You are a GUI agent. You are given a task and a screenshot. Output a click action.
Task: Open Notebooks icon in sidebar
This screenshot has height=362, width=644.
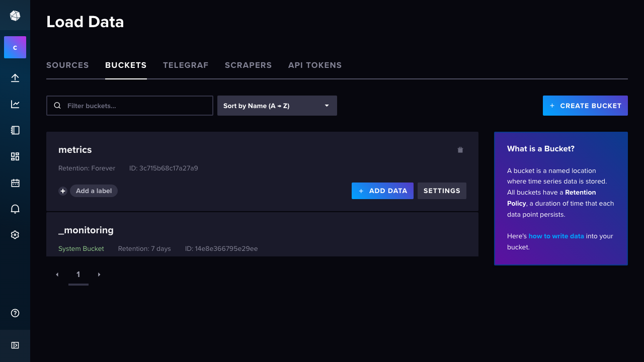15,130
